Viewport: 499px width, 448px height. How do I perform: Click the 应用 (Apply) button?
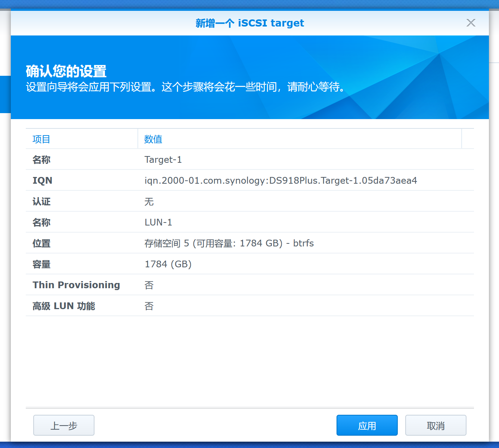pyautogui.click(x=367, y=425)
